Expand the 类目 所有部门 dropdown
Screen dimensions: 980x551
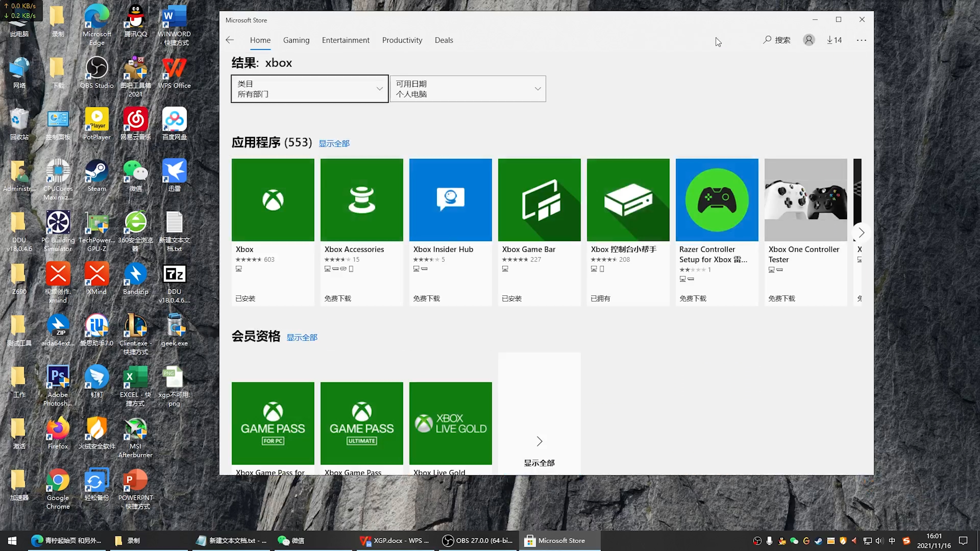point(310,89)
